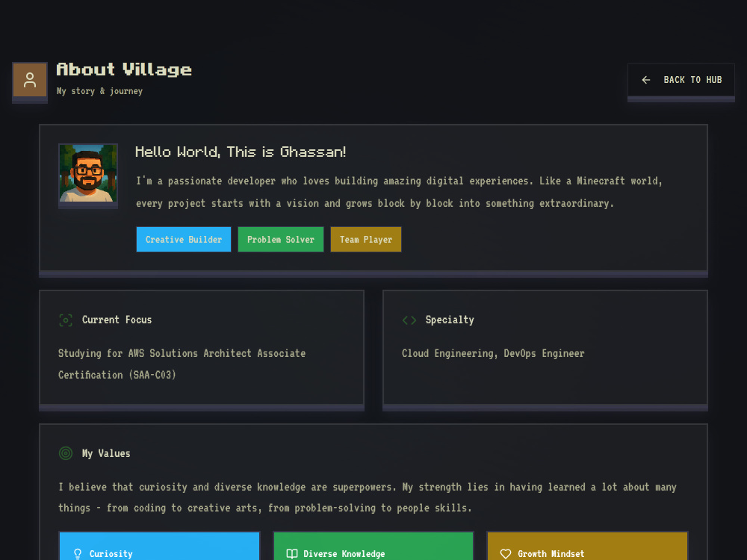Open Ghassan's pixel avatar picture
Screen dimensions: 747x560
click(88, 173)
